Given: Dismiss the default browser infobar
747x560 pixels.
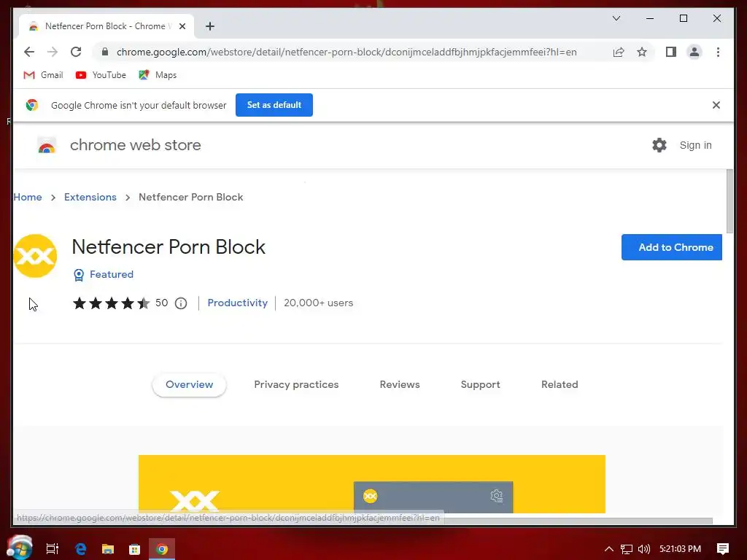Looking at the screenshot, I should point(716,105).
